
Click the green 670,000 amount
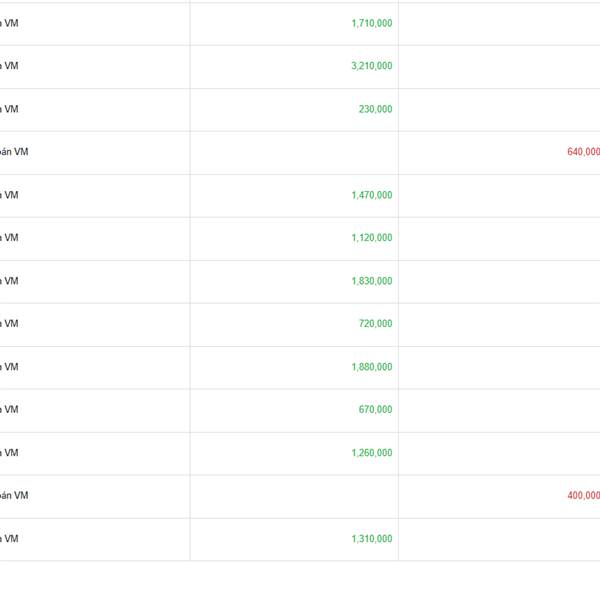click(375, 409)
